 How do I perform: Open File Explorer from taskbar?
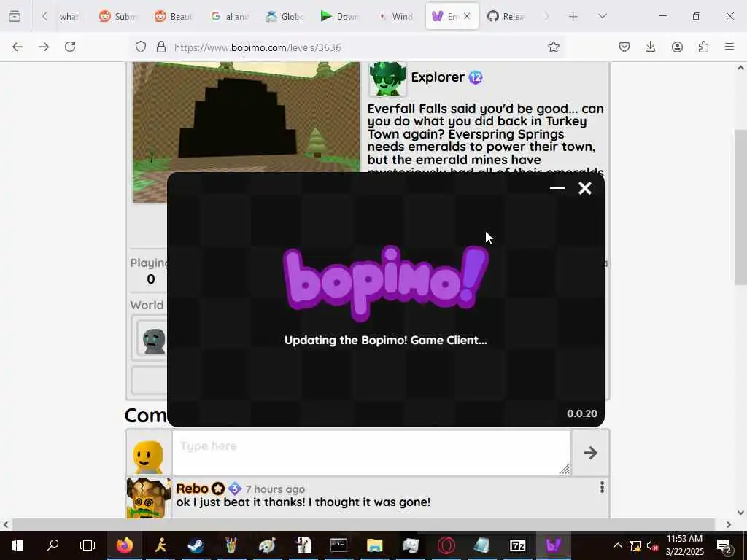pos(374,545)
